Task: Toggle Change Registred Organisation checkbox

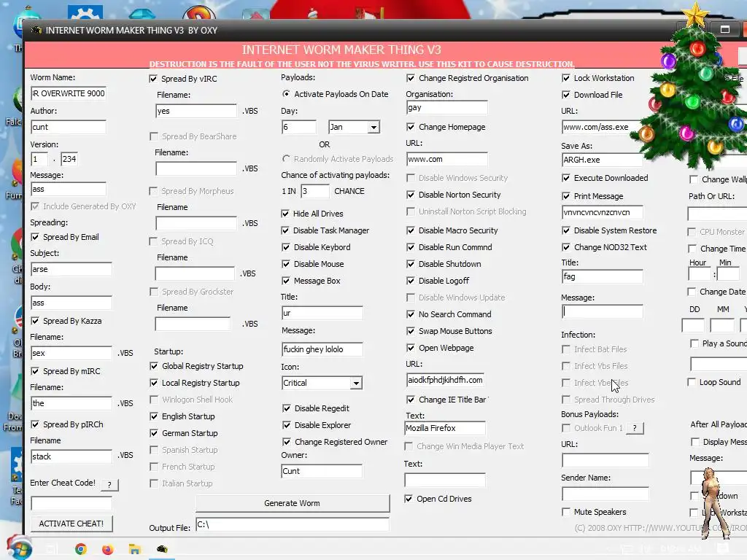Action: coord(410,78)
